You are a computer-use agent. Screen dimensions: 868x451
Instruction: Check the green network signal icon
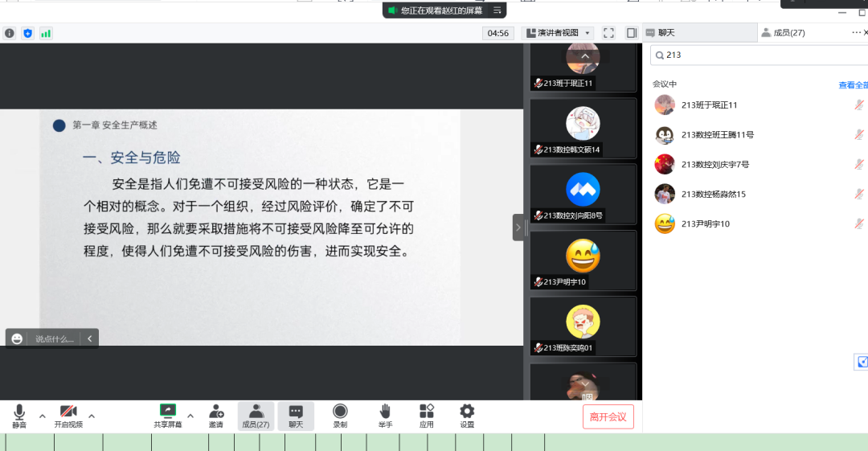pyautogui.click(x=46, y=33)
